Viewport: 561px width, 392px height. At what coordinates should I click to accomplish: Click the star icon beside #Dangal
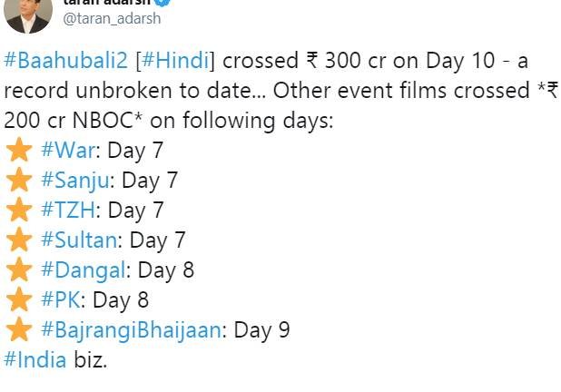coord(19,270)
